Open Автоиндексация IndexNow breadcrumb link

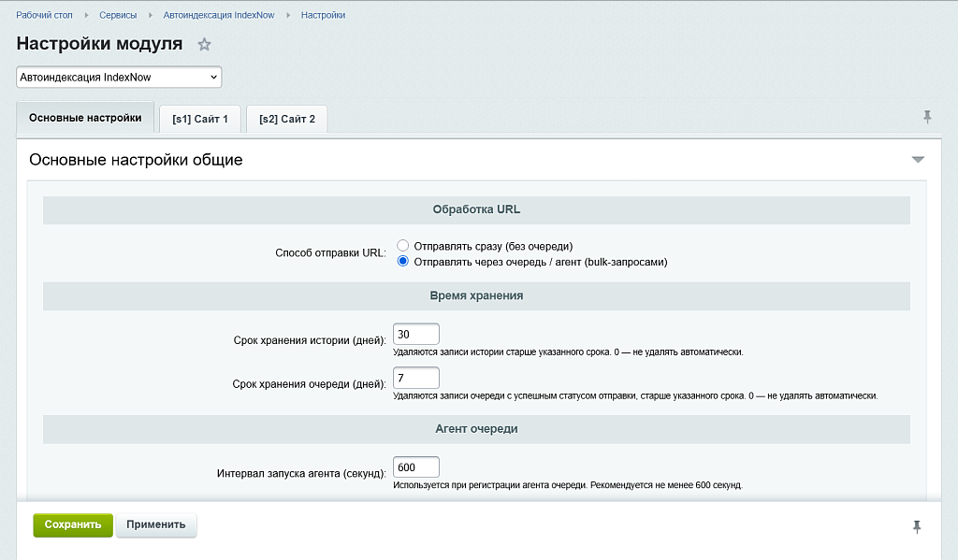point(219,15)
